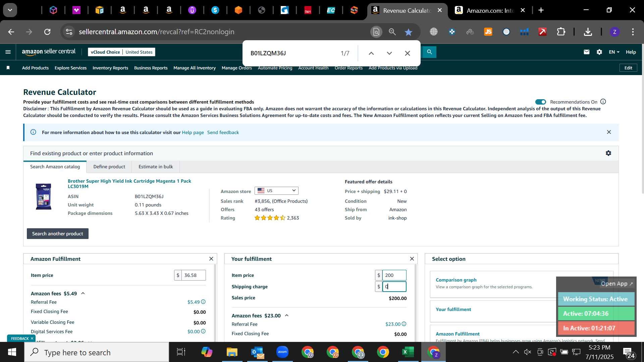The image size is (644, 362).
Task: Bookmark this page with star icon
Action: point(408,32)
